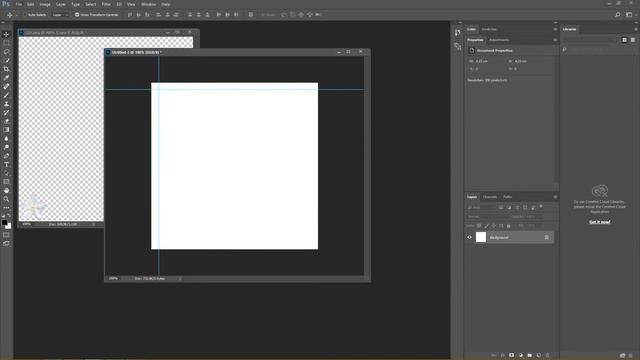Hide the Background layer eye icon
The image size is (640, 360).
pyautogui.click(x=469, y=238)
